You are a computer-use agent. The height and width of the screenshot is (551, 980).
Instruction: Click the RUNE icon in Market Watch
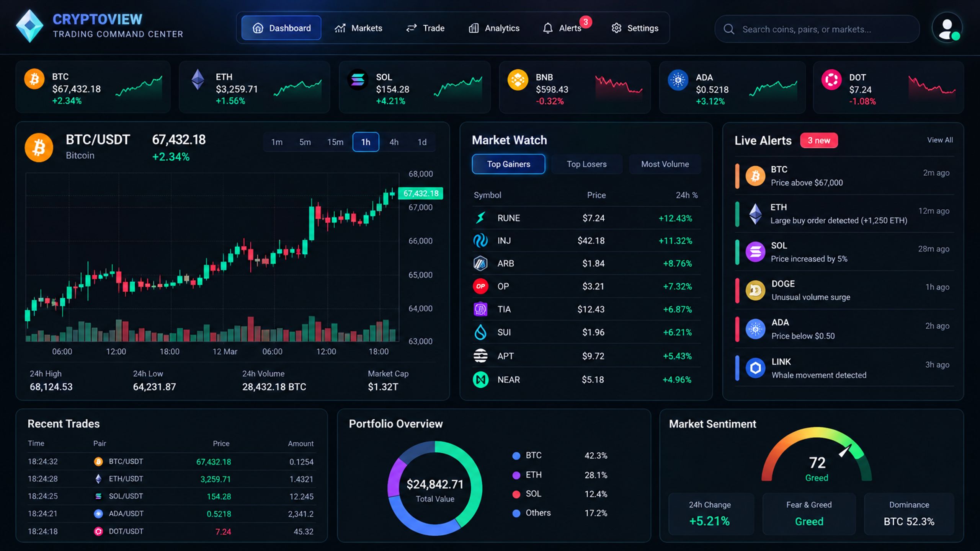point(480,218)
